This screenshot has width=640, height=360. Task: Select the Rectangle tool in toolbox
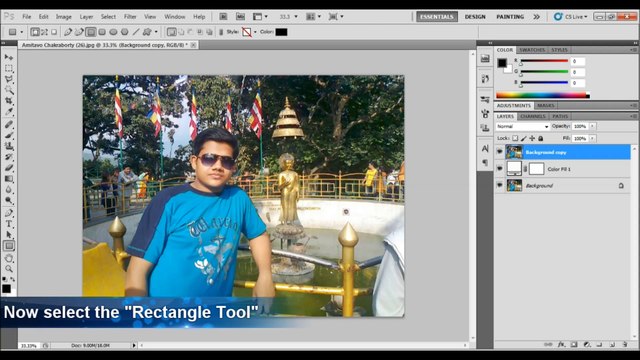pyautogui.click(x=9, y=246)
